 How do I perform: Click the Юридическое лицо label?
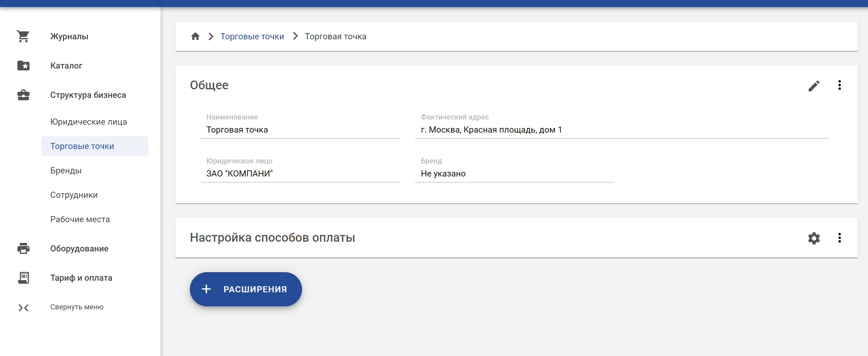pos(239,161)
